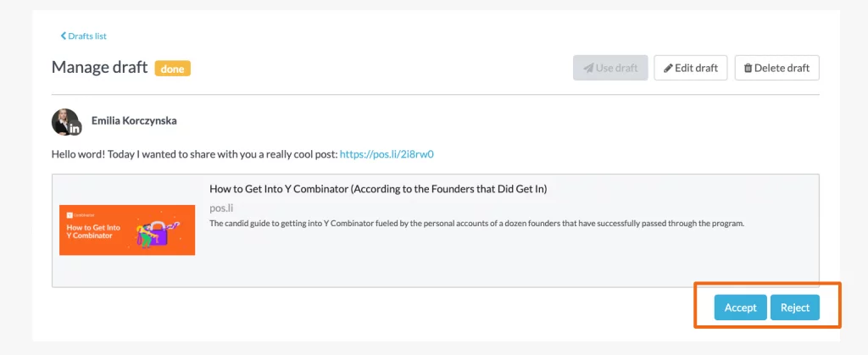The image size is (868, 355).
Task: Click the pos.li domain in preview card
Action: pos(221,208)
